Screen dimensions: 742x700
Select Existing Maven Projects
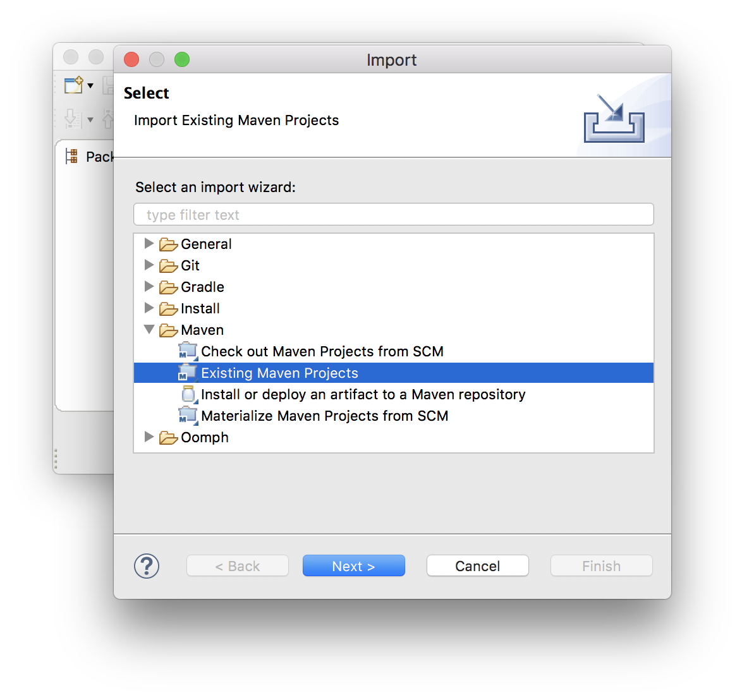[x=279, y=373]
